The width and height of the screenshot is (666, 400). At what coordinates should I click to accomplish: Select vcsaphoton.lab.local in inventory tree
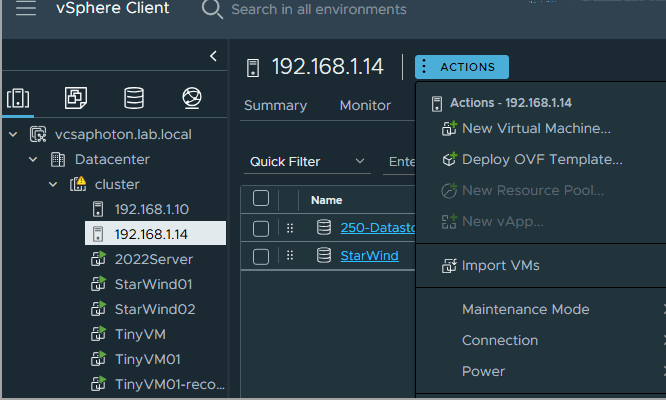123,135
